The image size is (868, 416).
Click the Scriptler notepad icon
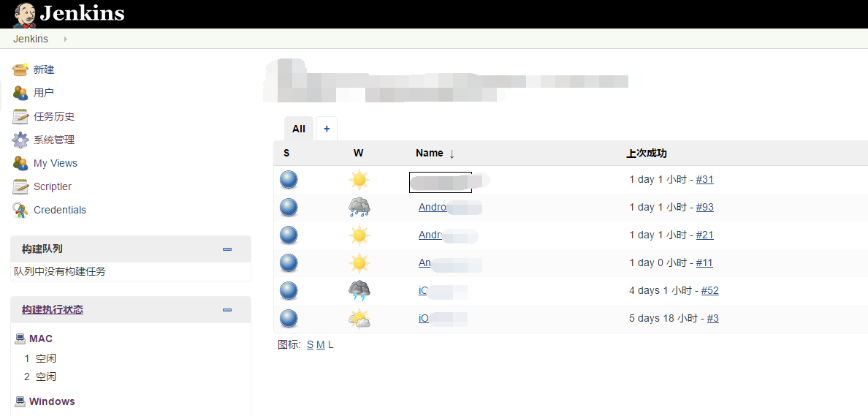[20, 186]
